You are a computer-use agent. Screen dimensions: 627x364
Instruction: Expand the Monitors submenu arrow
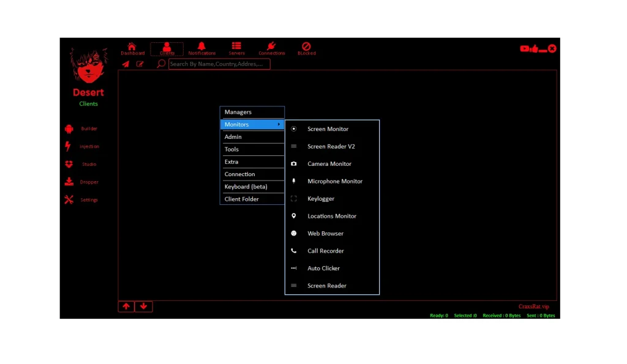[279, 124]
